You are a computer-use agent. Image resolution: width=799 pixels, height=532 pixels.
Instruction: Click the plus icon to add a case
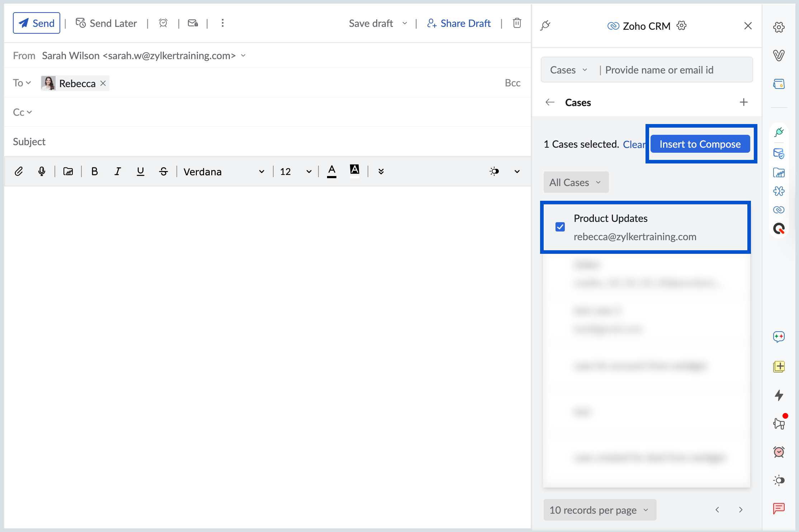click(x=743, y=102)
